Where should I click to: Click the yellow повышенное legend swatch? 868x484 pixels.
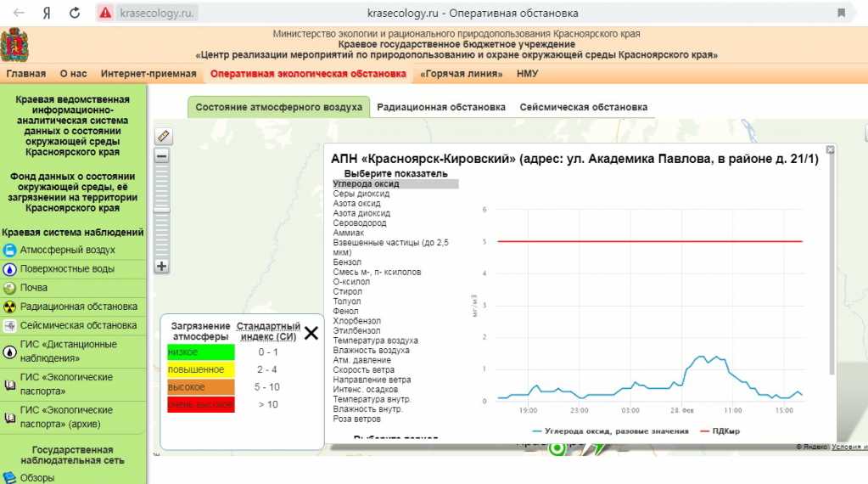[x=201, y=369]
